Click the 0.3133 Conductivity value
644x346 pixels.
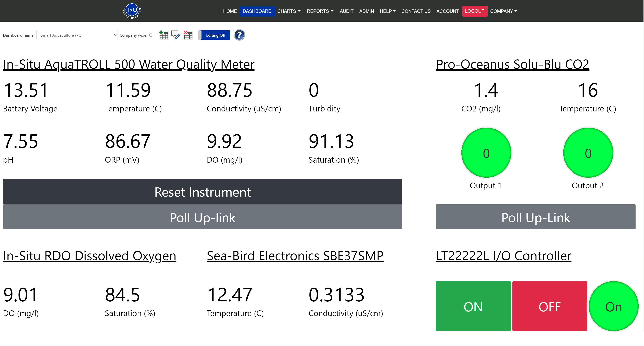(x=336, y=295)
